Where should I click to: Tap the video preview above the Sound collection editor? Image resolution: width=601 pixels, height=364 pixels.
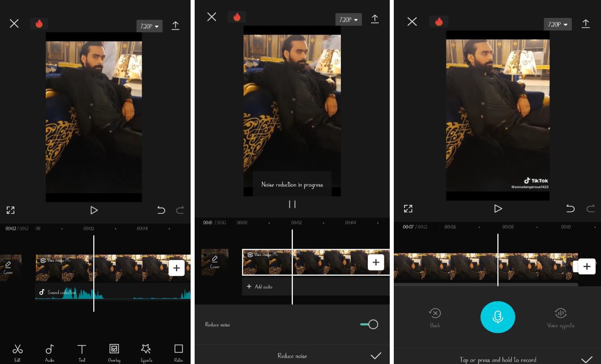(94, 117)
